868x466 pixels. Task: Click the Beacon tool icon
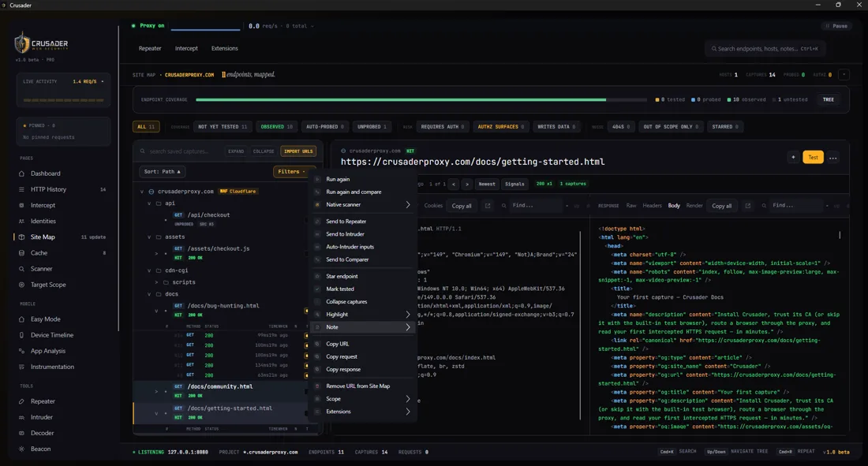tap(21, 449)
